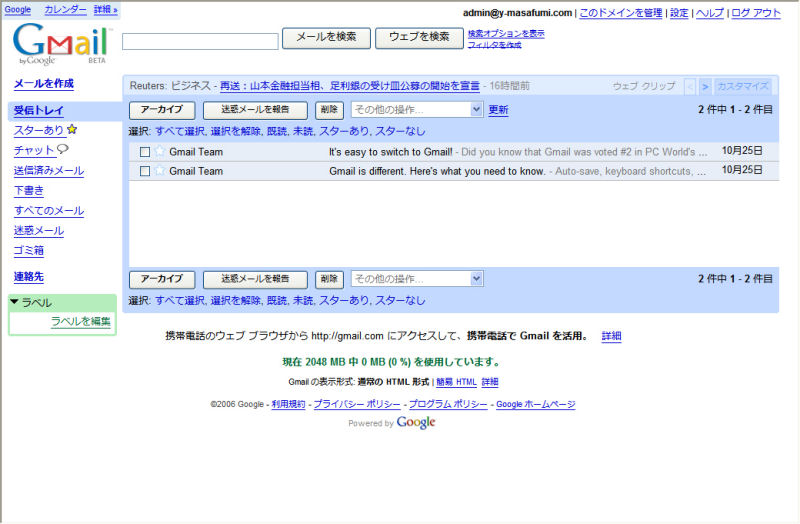800x524 pixels.
Task: Open the ヘルプ link
Action: pyautogui.click(x=710, y=13)
